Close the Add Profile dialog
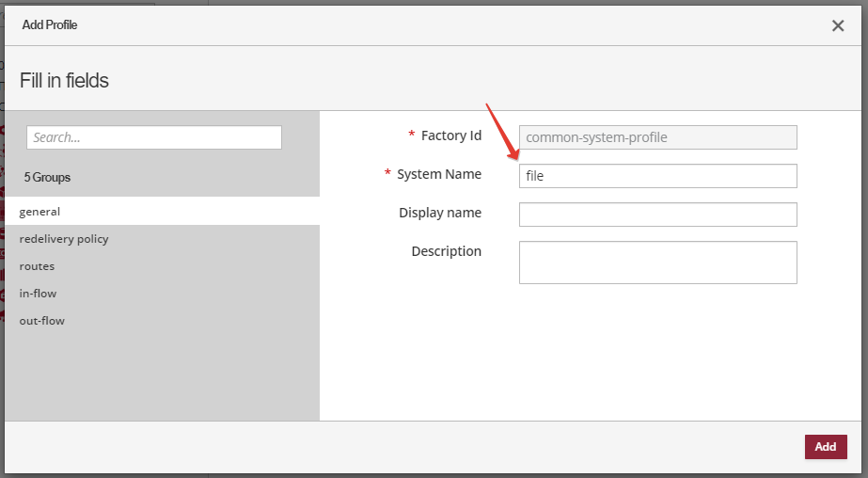The width and height of the screenshot is (868, 478). 838,25
